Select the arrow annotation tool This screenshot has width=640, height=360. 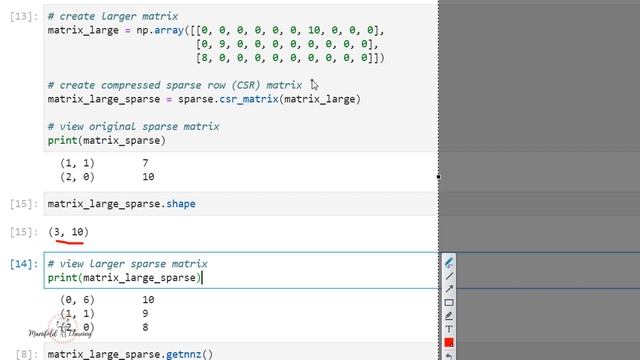449,289
